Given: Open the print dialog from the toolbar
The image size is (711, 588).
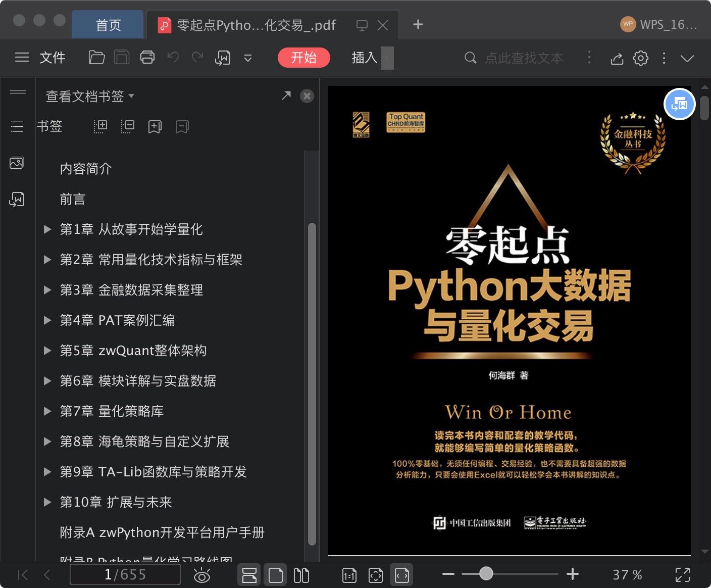Looking at the screenshot, I should 147,58.
